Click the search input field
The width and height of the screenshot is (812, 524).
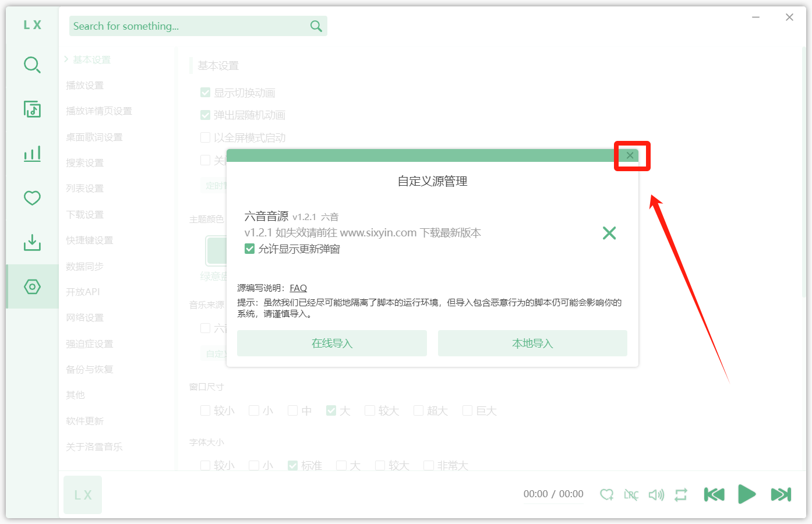tap(189, 26)
